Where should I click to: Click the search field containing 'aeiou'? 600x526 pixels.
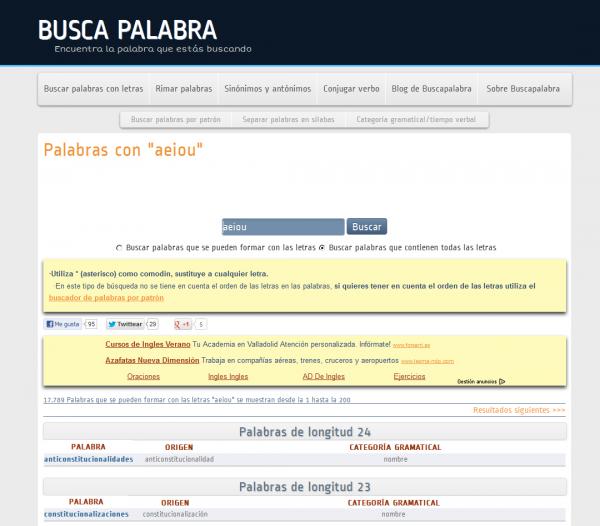(x=282, y=227)
